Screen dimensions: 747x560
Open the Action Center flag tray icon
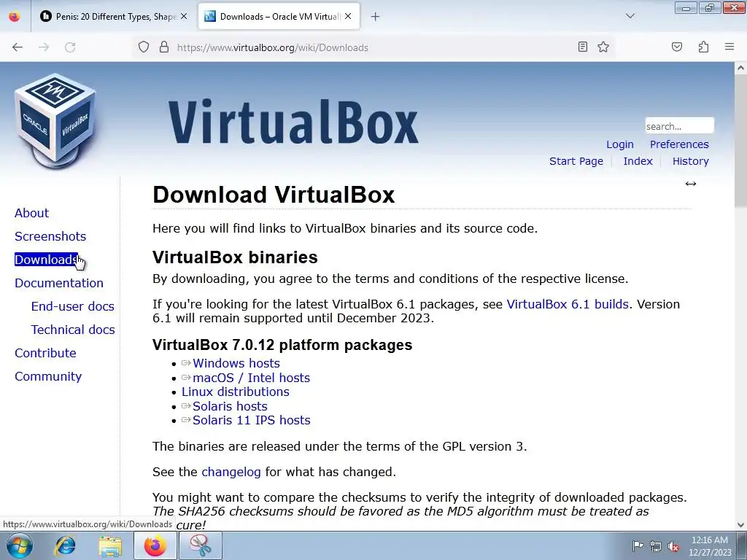(638, 545)
